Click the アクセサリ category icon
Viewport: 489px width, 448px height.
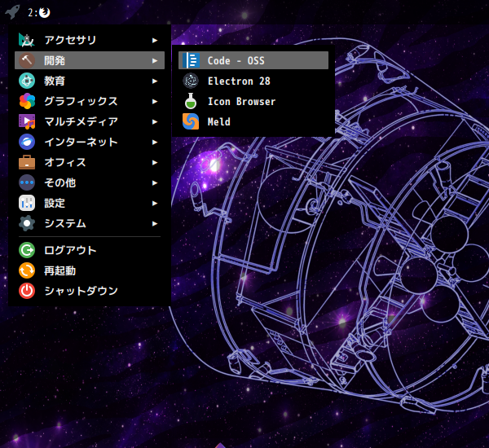[27, 40]
